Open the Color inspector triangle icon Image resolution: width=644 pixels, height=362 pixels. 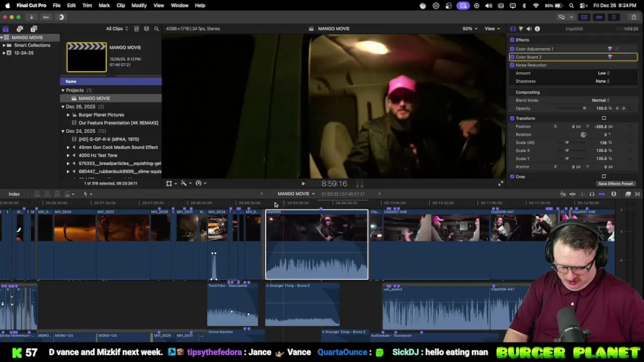(x=521, y=29)
